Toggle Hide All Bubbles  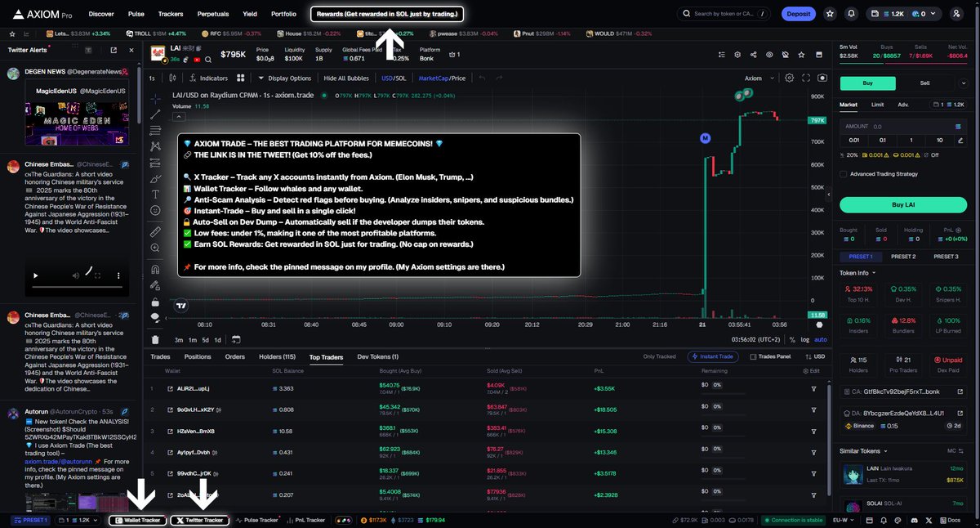[x=346, y=78]
